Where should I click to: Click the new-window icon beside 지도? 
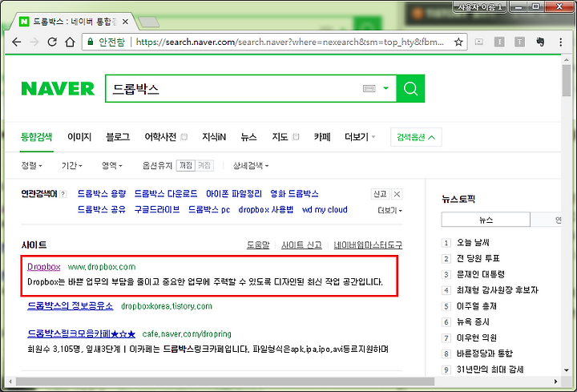click(x=296, y=137)
